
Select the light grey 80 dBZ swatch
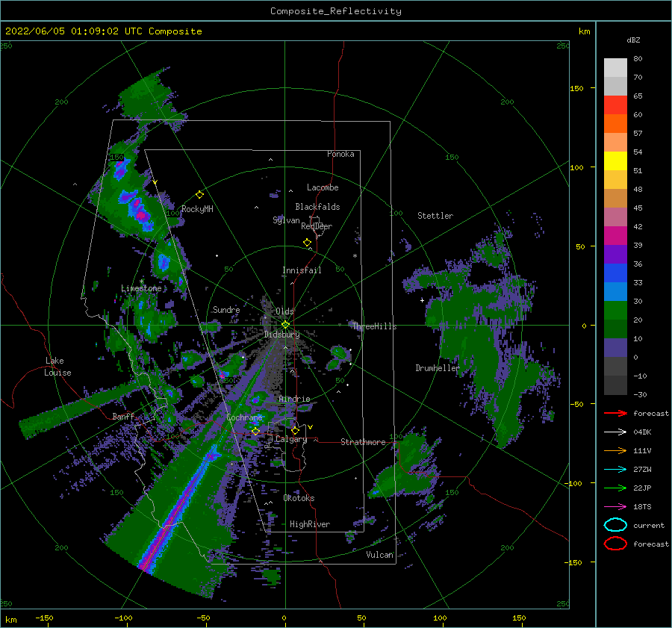[x=615, y=68]
